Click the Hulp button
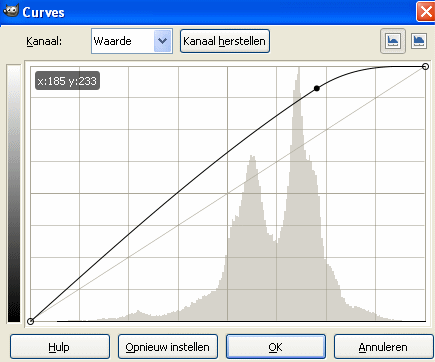The height and width of the screenshot is (362, 435). coord(60,347)
